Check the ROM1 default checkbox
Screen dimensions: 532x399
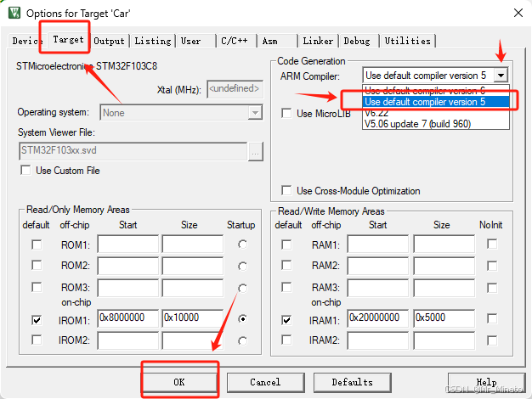(37, 244)
